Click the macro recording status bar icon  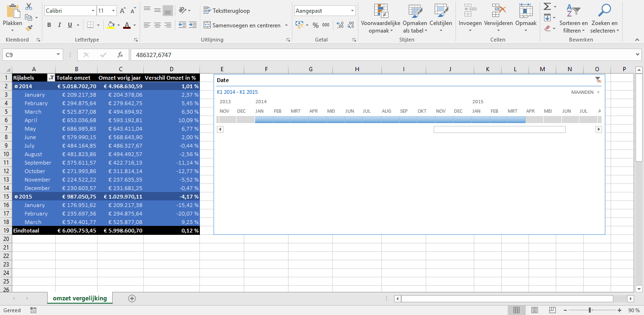tap(33, 310)
